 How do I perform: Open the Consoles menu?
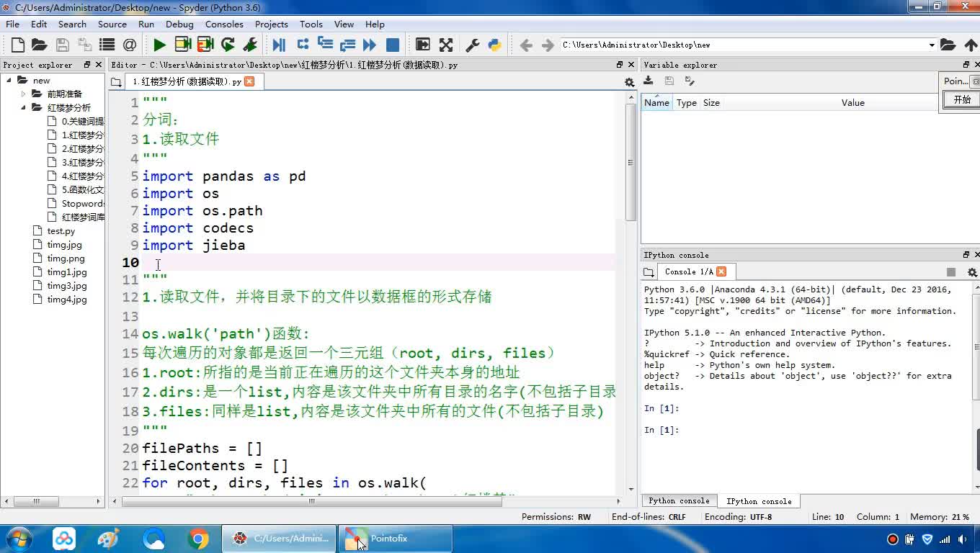224,24
